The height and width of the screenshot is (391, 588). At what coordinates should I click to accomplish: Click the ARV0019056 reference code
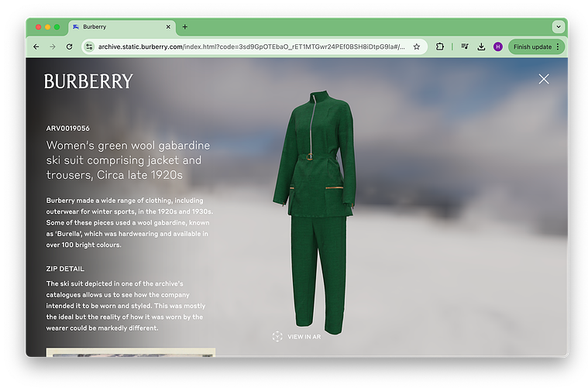point(68,129)
